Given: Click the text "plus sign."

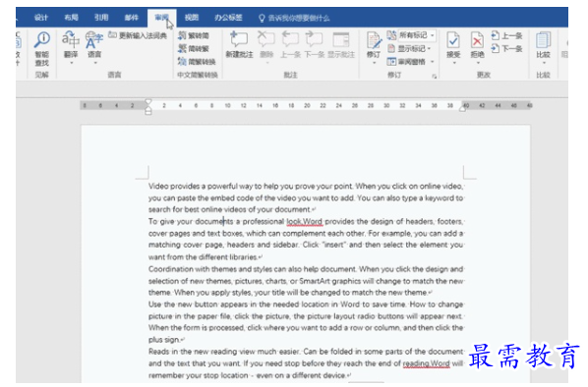Looking at the screenshot, I should click(x=164, y=340).
